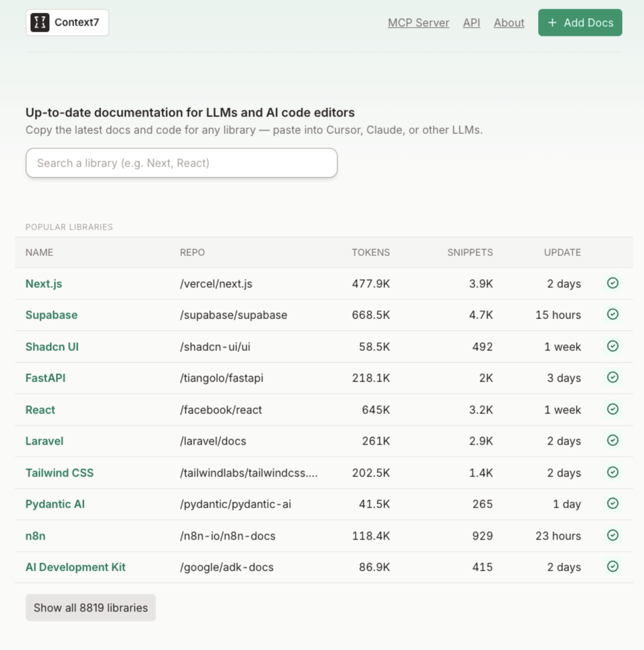The height and width of the screenshot is (650, 644).
Task: Click the Context7 logo icon
Action: 40,23
